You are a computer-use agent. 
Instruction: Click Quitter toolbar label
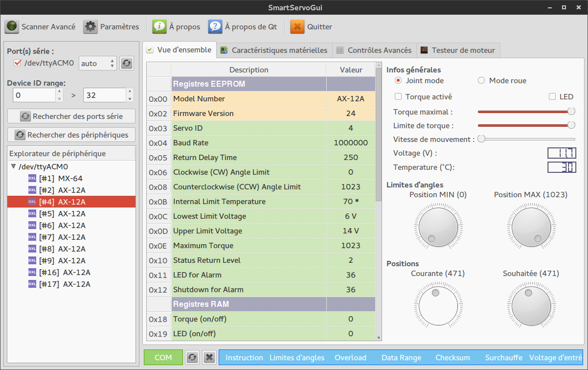coord(319,27)
